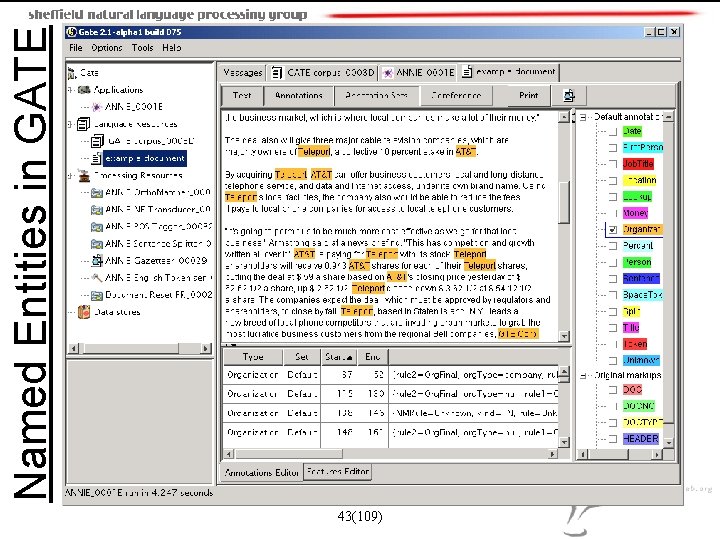
Task: Click the annotations table horizontal scrollbar
Action: [x=390, y=454]
